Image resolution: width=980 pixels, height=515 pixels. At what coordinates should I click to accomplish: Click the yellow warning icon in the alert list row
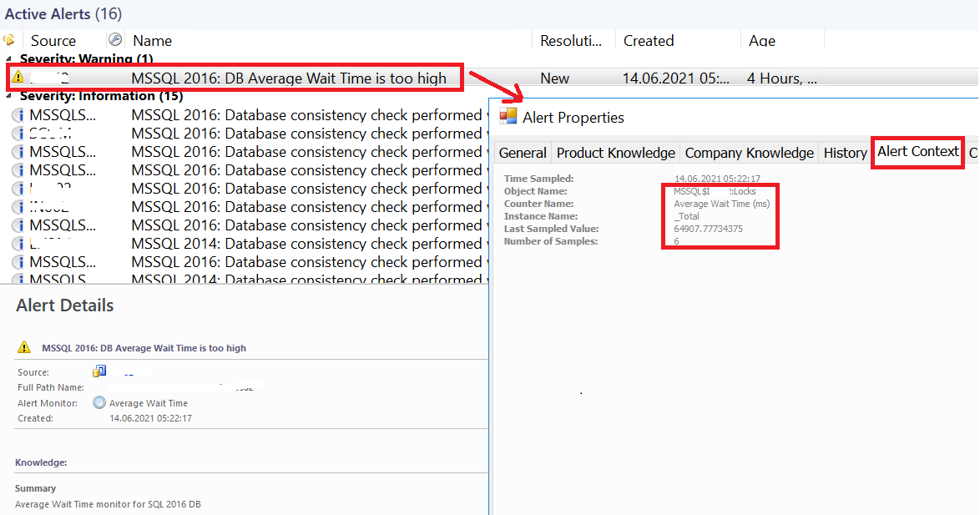pos(18,78)
